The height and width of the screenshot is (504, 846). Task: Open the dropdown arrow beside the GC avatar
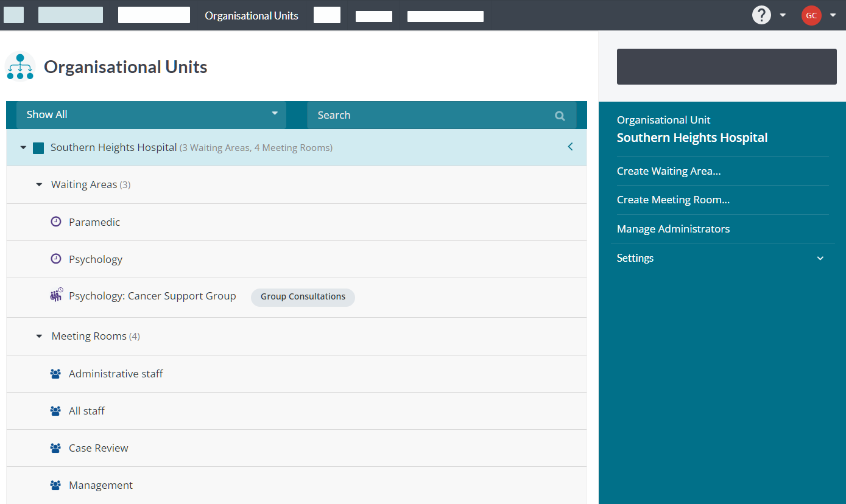833,15
